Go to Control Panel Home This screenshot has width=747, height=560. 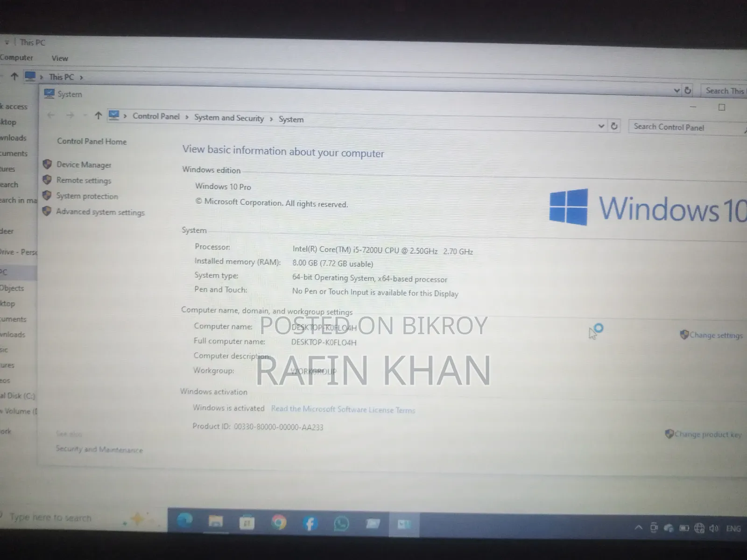[92, 141]
